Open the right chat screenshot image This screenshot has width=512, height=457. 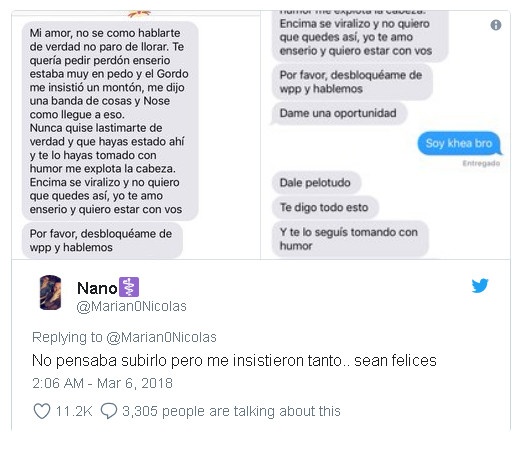pos(385,135)
